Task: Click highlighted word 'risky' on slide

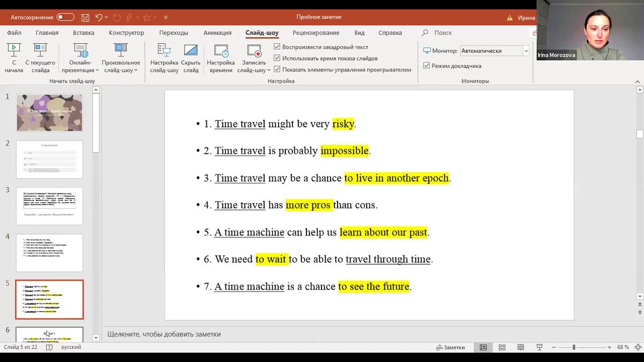Action: [343, 124]
